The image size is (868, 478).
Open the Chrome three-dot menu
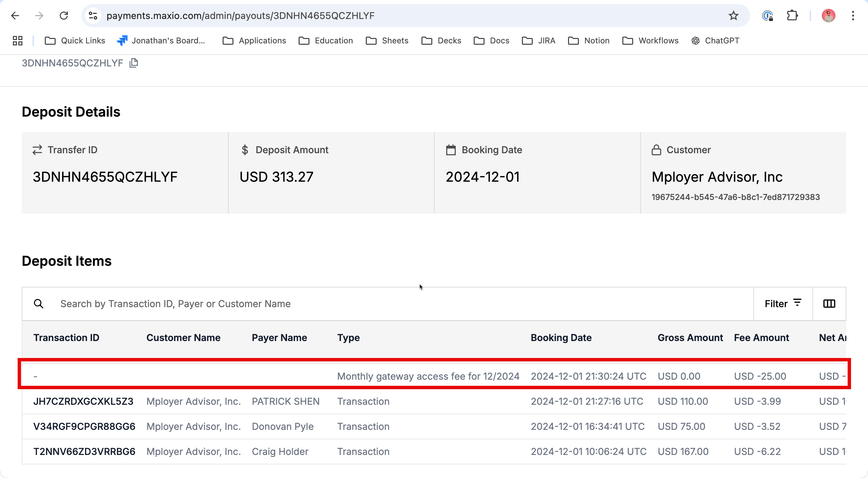(853, 16)
